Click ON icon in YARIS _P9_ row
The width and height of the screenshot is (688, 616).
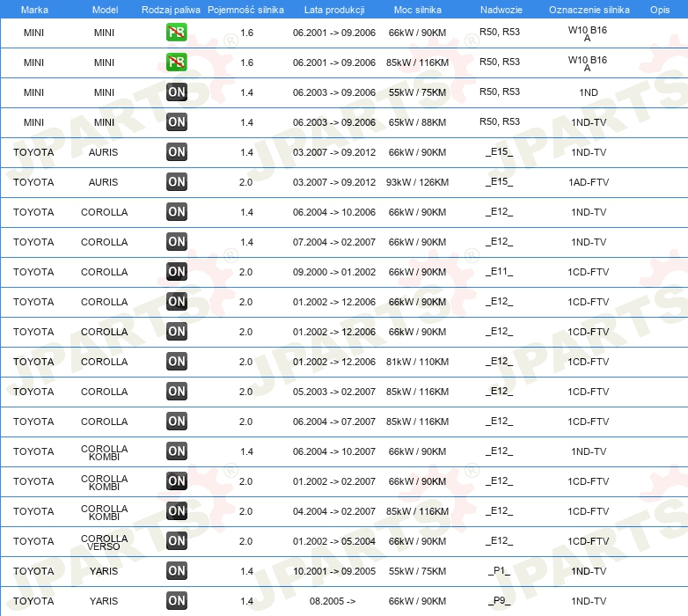pyautogui.click(x=177, y=601)
